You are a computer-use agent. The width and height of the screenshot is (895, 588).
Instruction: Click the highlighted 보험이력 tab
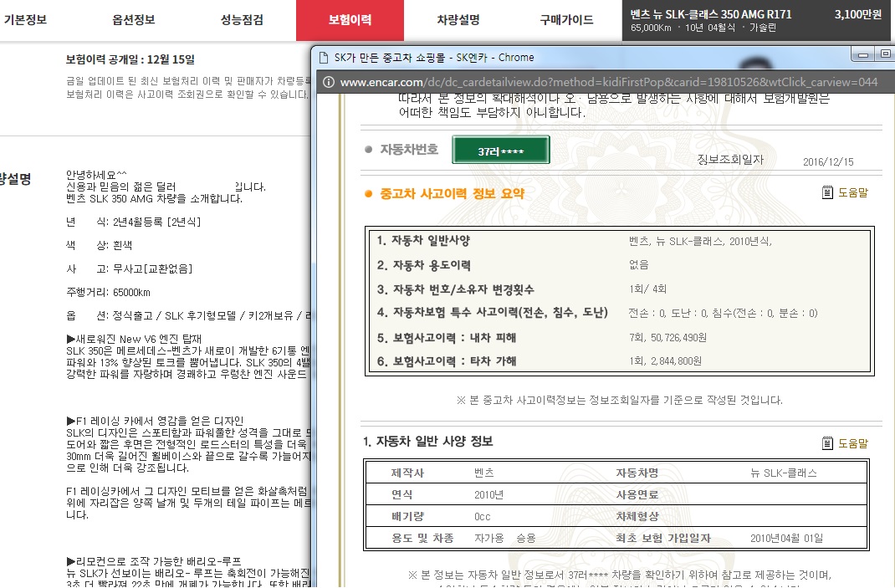(x=350, y=20)
